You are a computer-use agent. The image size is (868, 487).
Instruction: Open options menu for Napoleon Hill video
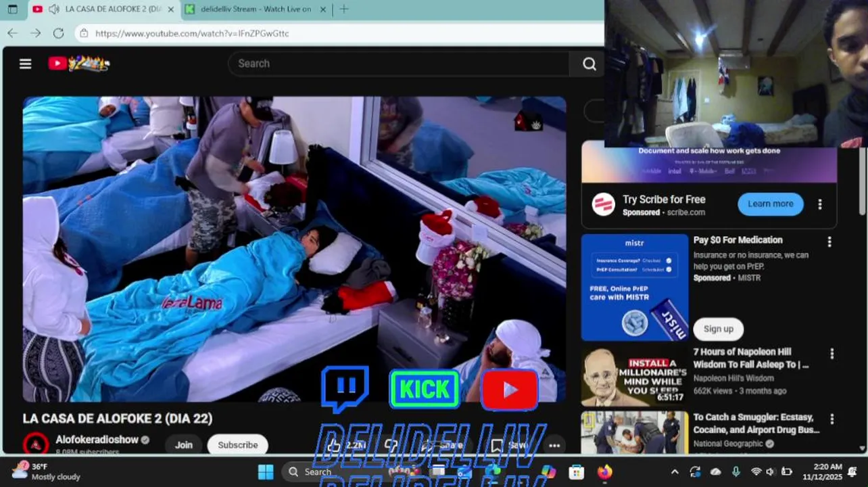831,354
